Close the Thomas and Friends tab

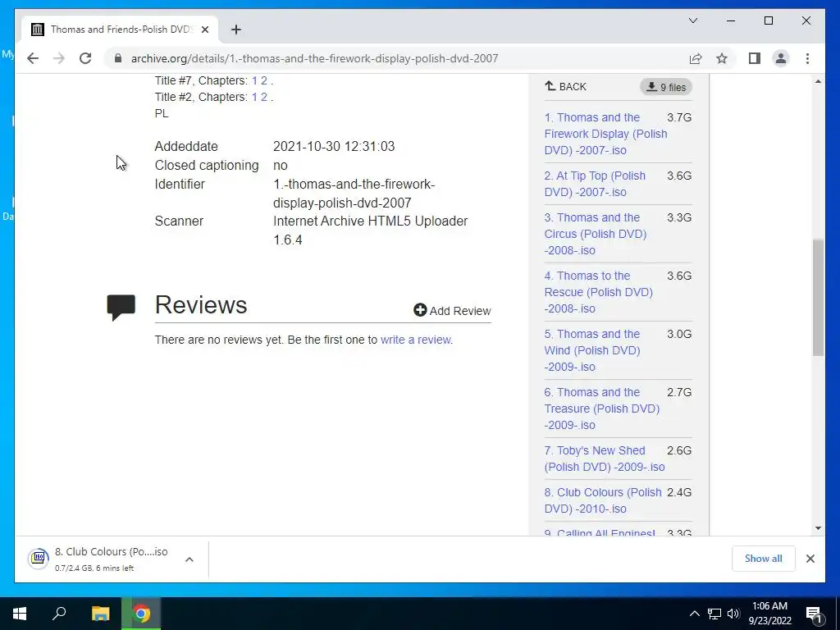(x=204, y=30)
